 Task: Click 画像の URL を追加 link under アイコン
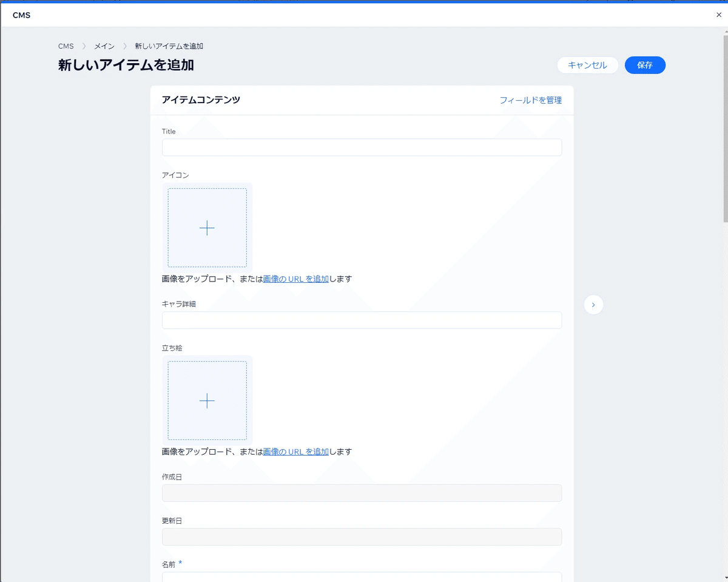tap(296, 279)
